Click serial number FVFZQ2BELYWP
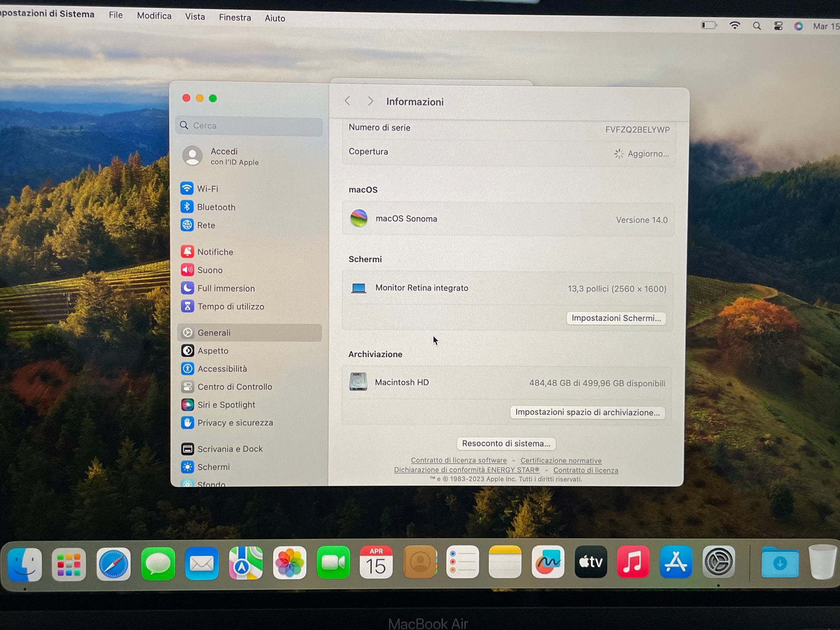 tap(638, 130)
